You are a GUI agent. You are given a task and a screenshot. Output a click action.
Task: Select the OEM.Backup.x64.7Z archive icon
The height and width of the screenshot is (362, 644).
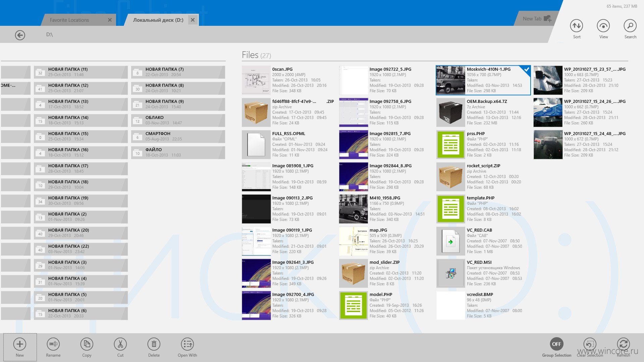coord(451,112)
